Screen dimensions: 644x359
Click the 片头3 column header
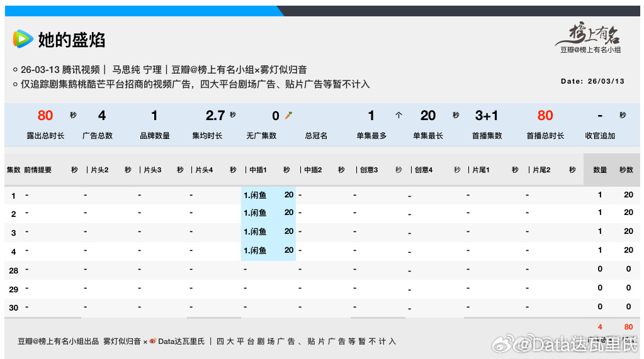tap(152, 170)
